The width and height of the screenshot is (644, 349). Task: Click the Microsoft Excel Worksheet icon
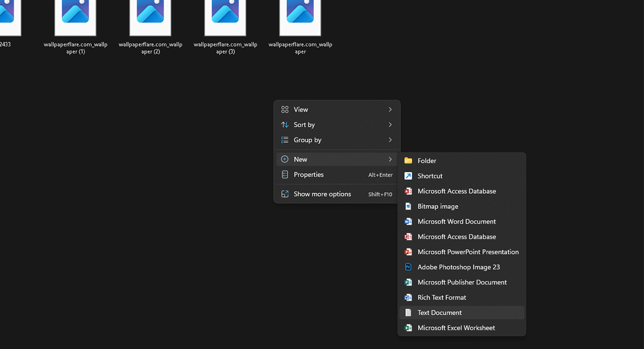point(408,328)
